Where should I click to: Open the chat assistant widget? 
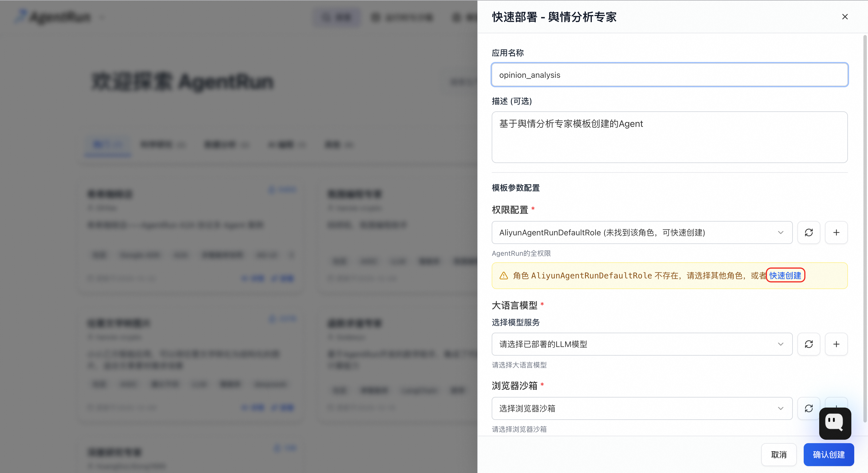click(835, 423)
